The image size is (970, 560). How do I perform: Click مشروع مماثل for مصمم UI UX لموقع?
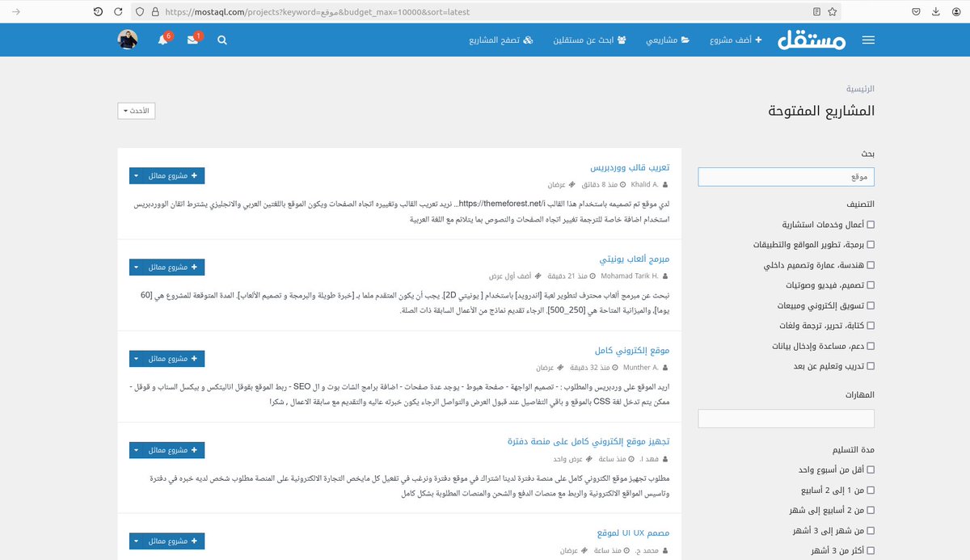[173, 541]
